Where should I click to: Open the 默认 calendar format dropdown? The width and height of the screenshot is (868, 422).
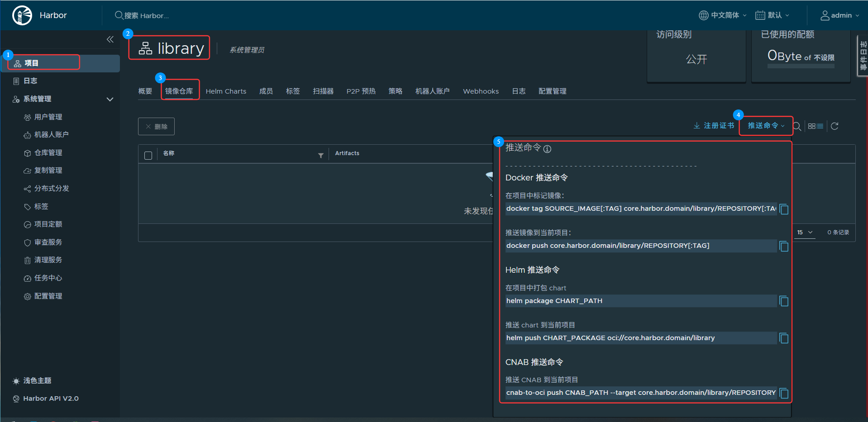click(773, 15)
